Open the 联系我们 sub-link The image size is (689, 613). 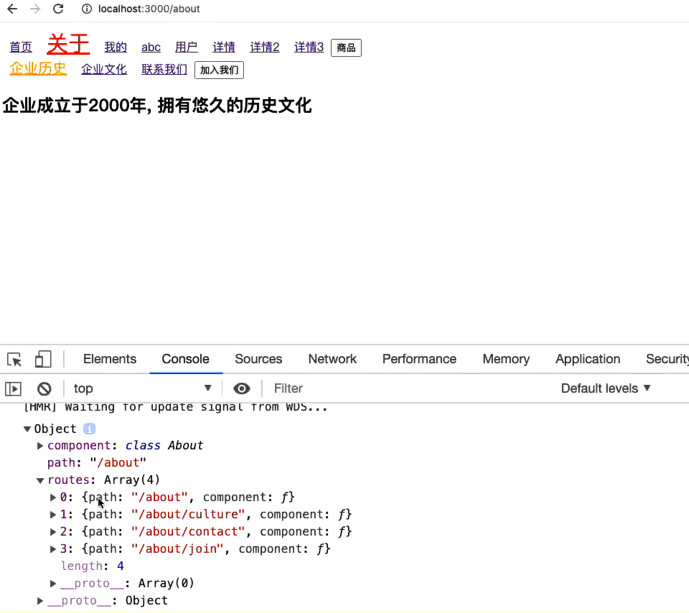pyautogui.click(x=164, y=69)
